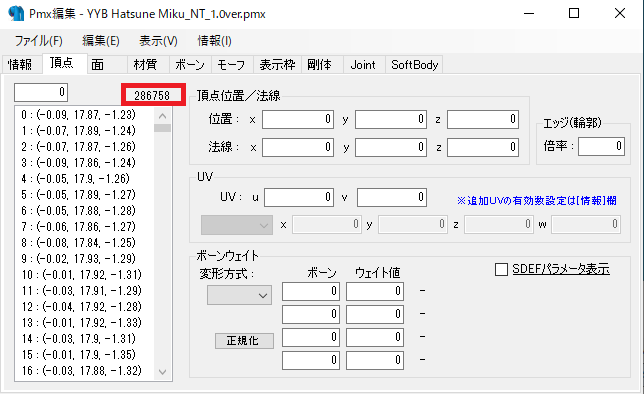The image size is (644, 394).
Task: Click the 法線 x input field
Action: [298, 147]
